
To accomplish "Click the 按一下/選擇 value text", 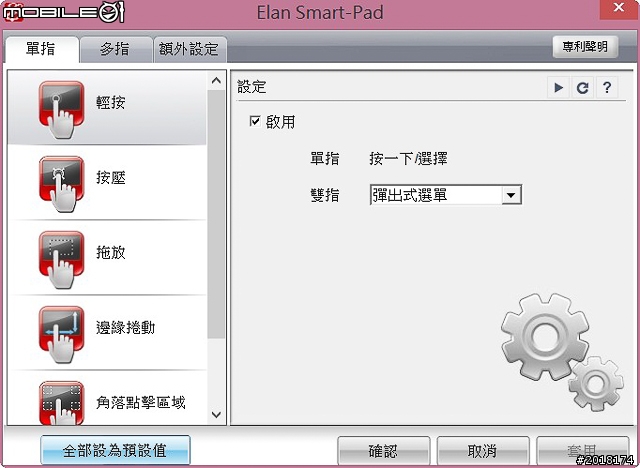I will pyautogui.click(x=408, y=158).
